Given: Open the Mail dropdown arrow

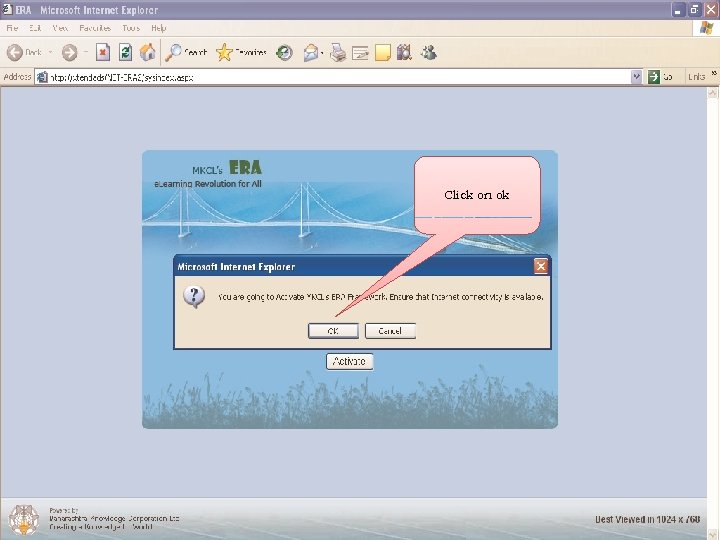Looking at the screenshot, I should pyautogui.click(x=322, y=53).
